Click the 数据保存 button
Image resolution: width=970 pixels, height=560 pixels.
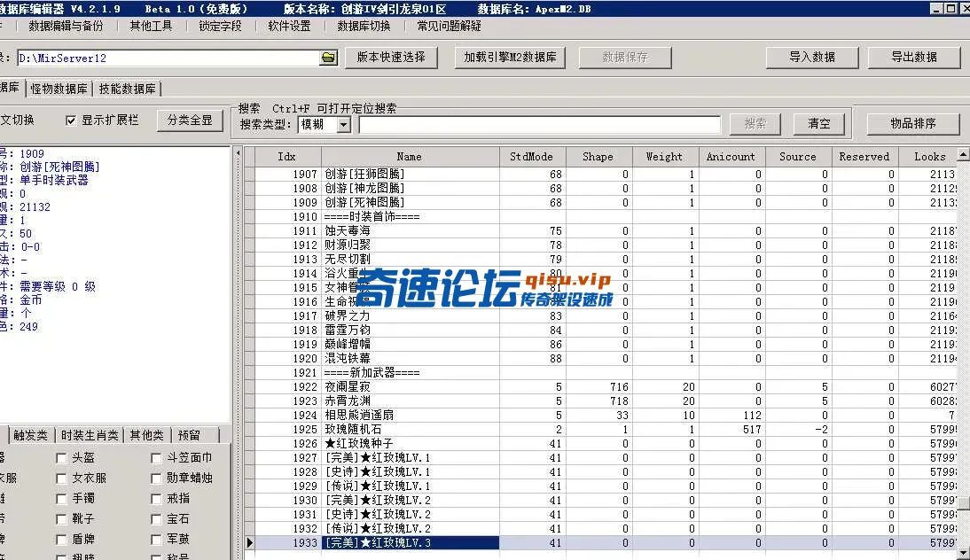pos(625,57)
